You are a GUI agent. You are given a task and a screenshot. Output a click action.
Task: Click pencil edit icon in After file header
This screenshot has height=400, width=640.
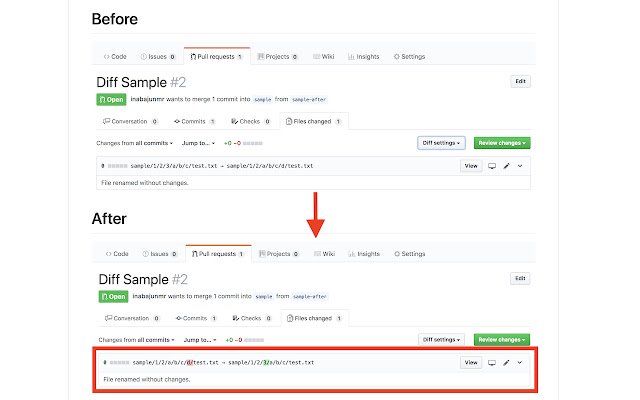(506, 362)
